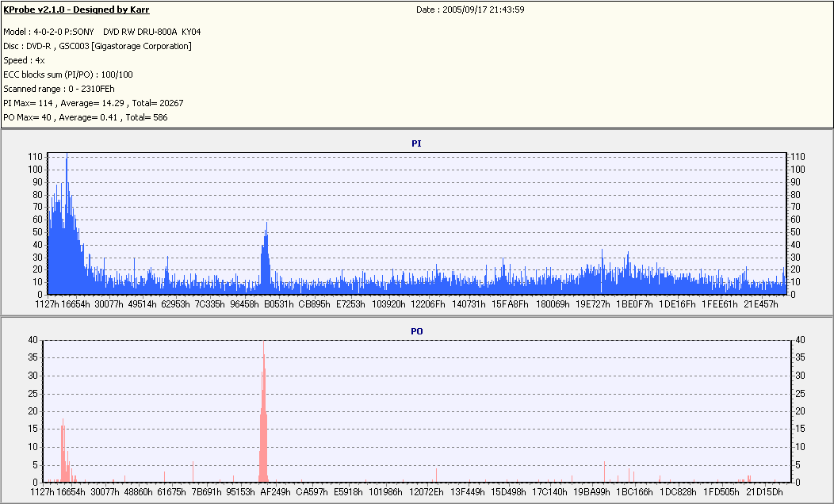
Task: Click the AF249h axis label
Action: (x=276, y=492)
